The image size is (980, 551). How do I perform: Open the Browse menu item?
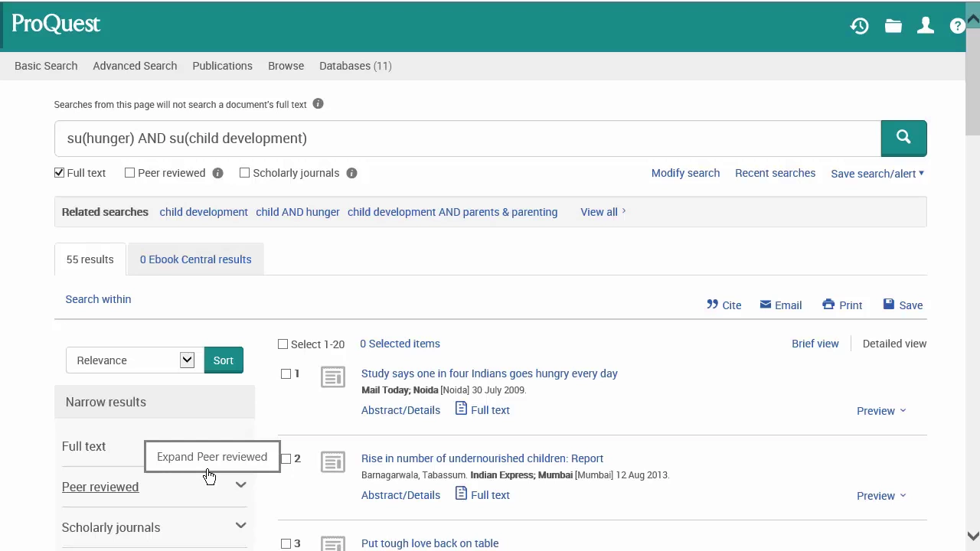(286, 66)
